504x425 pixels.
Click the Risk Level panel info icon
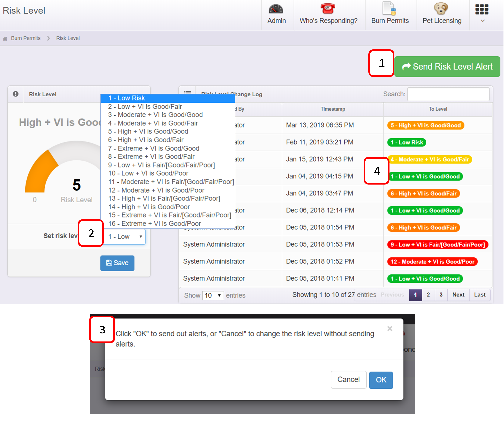coord(16,94)
